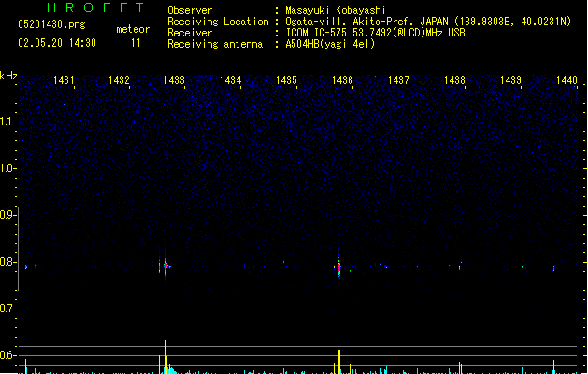Click the kHz axis unit label
This screenshot has width=588, height=374.
click(x=8, y=76)
